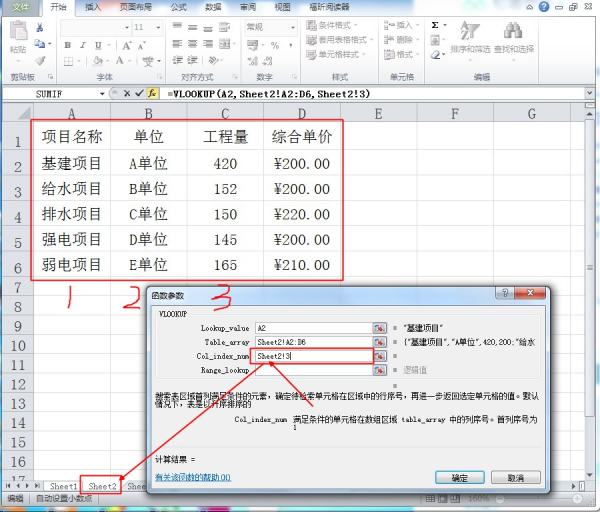This screenshot has height=512, width=600.
Task: Switch to the Sheet1 worksheet tab
Action: [x=63, y=486]
